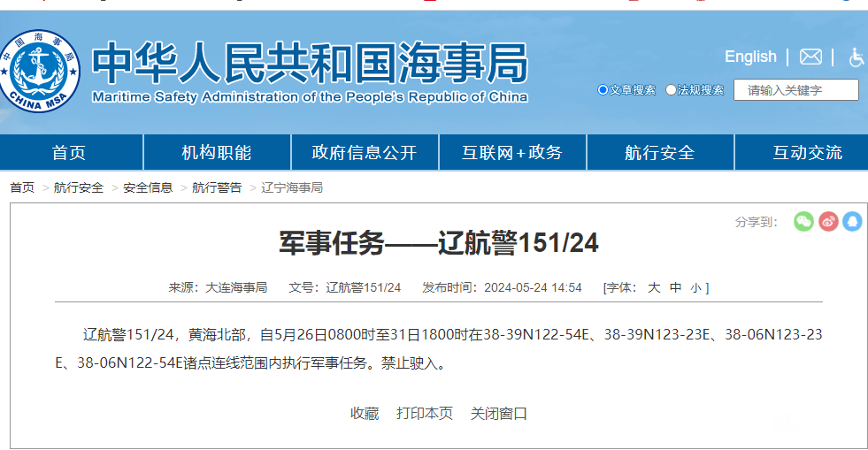
Task: Focus the 请输入关键字 search field
Action: click(x=796, y=90)
